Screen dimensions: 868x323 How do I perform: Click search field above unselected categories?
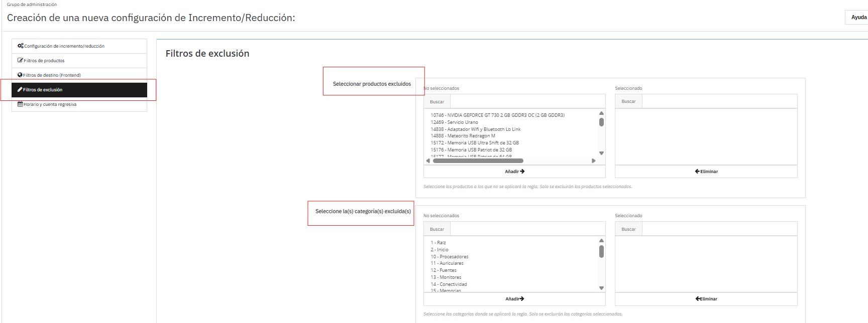tap(527, 229)
